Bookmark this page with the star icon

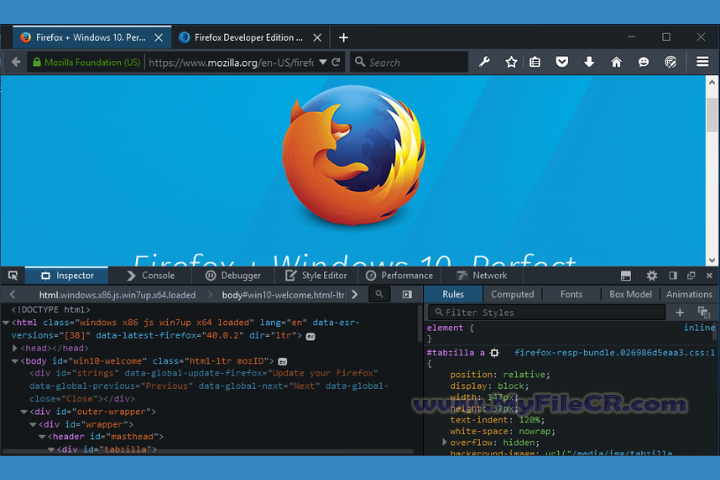[511, 62]
